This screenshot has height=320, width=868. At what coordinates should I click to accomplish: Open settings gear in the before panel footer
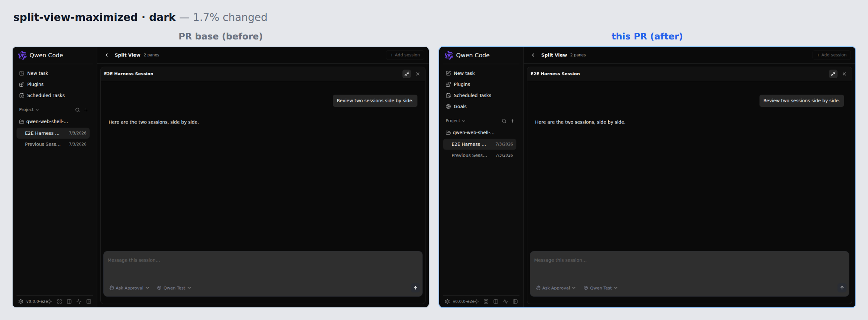coord(21,301)
